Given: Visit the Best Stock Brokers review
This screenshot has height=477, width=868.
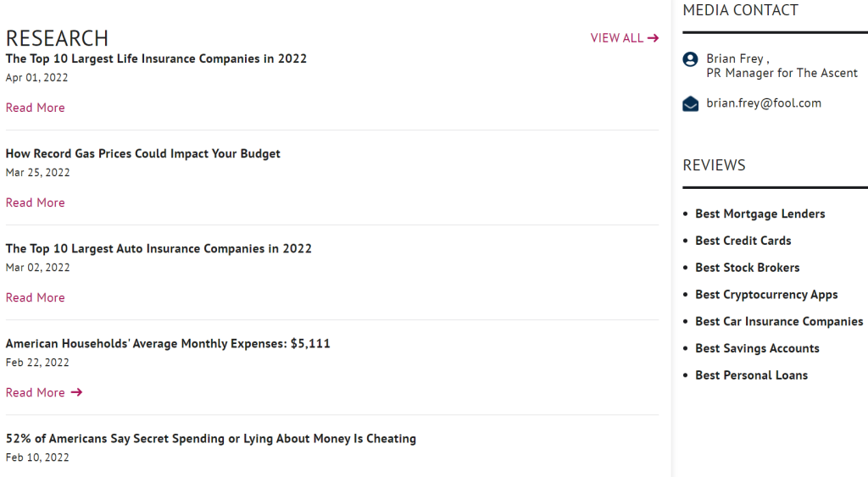Looking at the screenshot, I should point(748,268).
